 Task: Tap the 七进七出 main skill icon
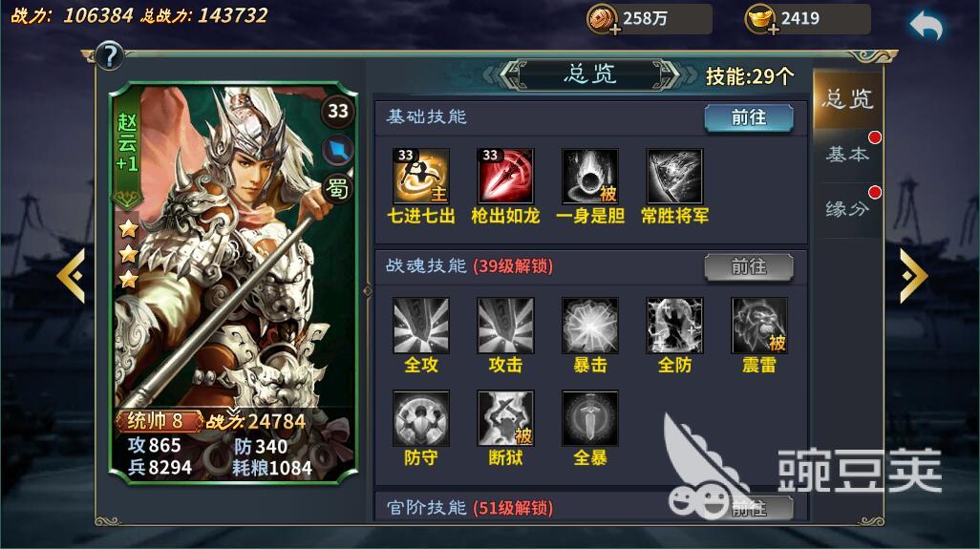pyautogui.click(x=420, y=176)
